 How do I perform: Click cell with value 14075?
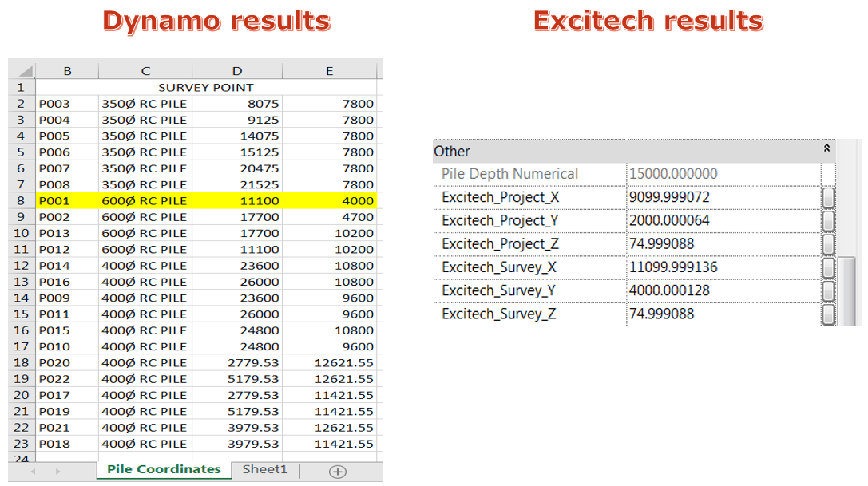(x=237, y=136)
